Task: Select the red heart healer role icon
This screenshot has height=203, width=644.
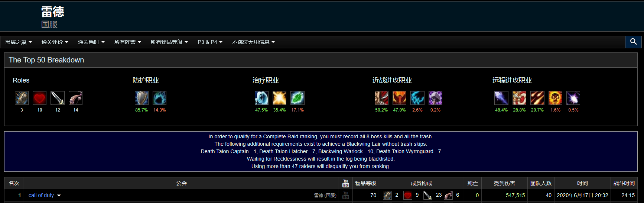Action: pyautogui.click(x=40, y=98)
